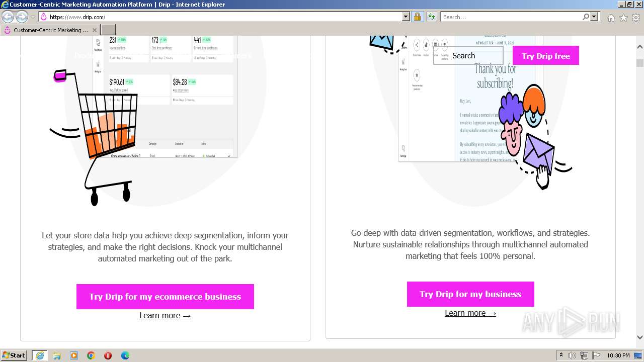Click the Drip favicon in address bar
The image size is (644, 362).
tap(43, 17)
